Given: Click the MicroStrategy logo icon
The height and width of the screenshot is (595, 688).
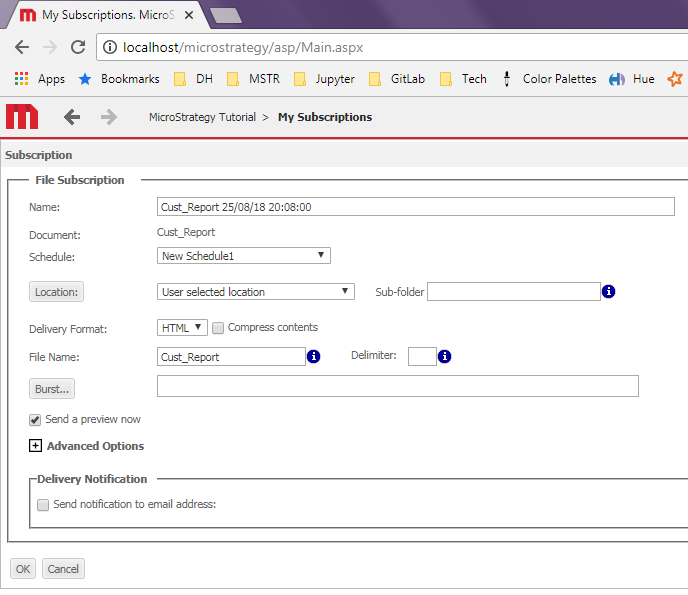Looking at the screenshot, I should (22, 116).
